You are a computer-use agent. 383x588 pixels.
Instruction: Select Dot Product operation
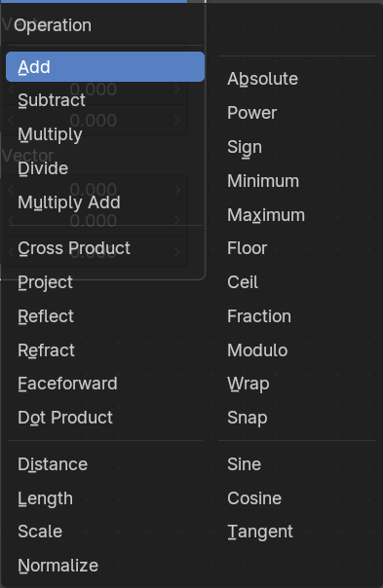click(x=105, y=418)
